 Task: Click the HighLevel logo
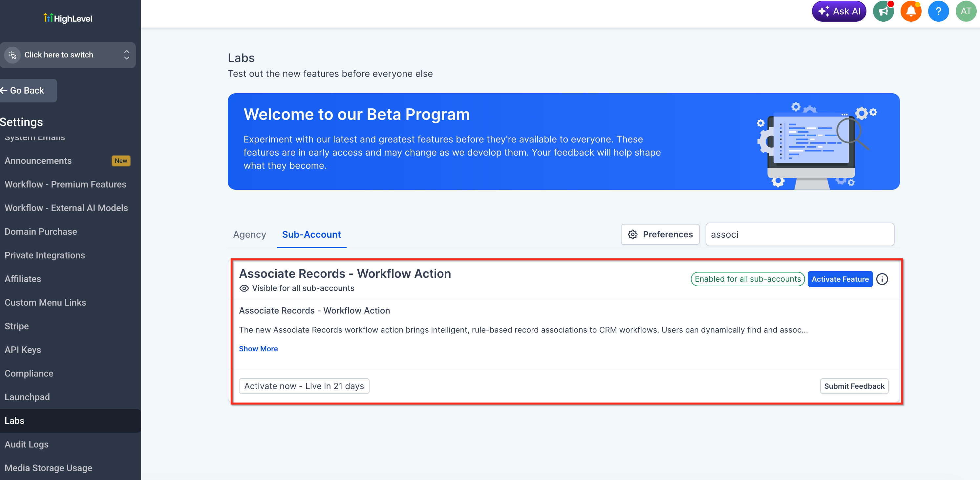(x=68, y=18)
